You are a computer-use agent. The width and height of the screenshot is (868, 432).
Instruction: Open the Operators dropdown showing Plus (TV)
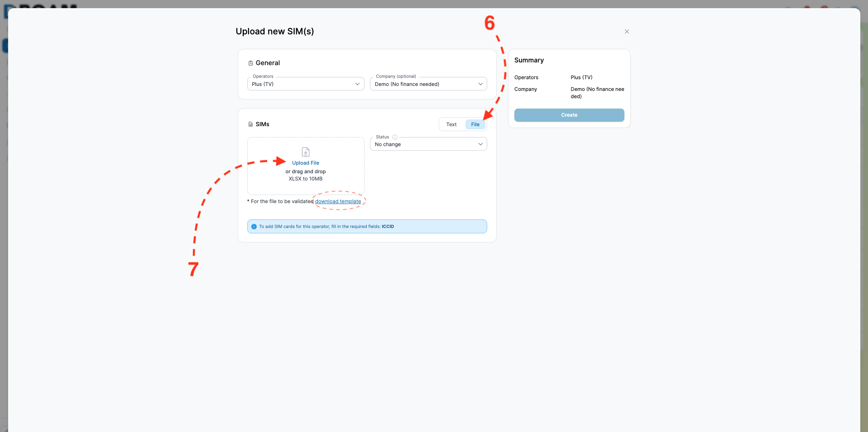click(306, 84)
